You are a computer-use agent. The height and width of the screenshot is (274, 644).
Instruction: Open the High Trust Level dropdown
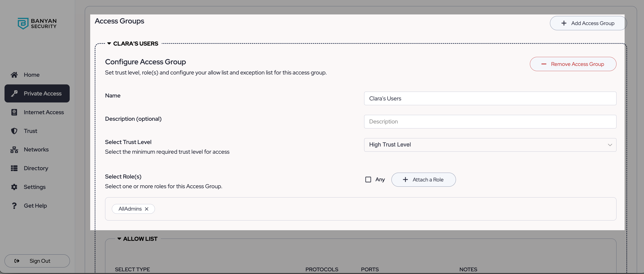(490, 145)
